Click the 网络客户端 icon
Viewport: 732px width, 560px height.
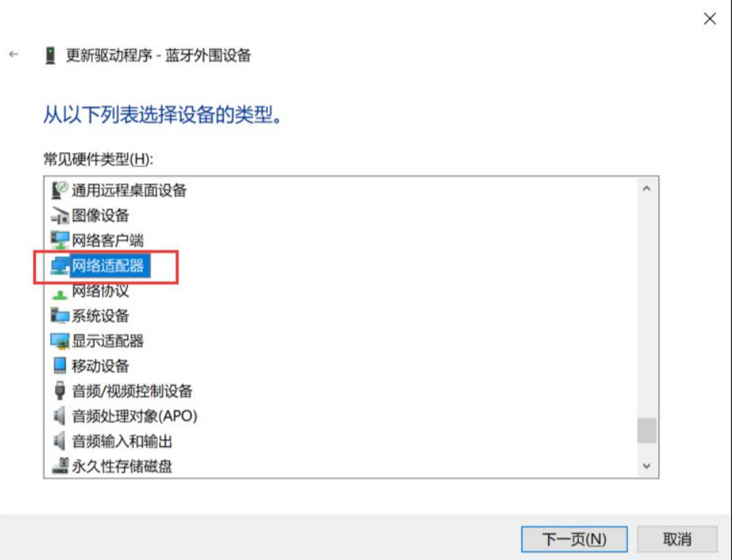click(x=60, y=240)
